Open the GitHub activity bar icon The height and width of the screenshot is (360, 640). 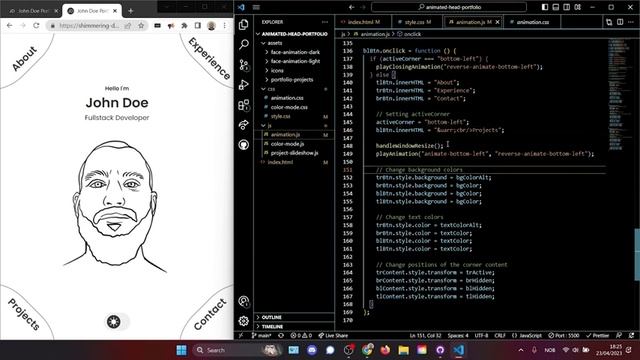pos(244,144)
